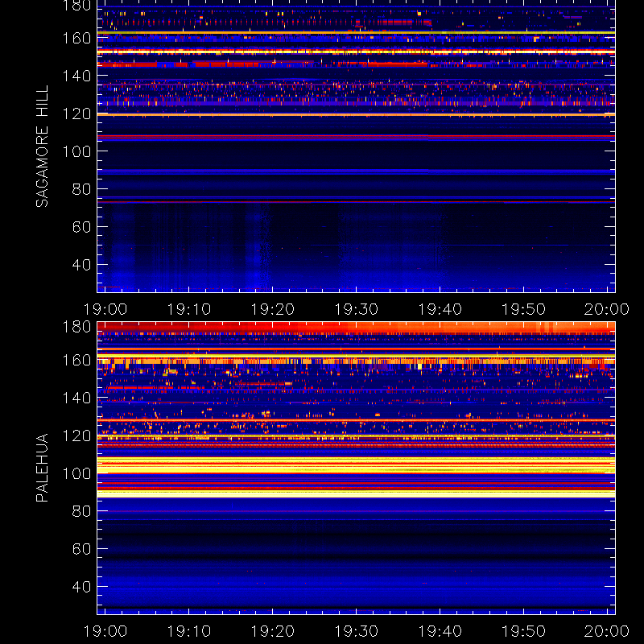
Task: Click 19:10 time label under Sagamore Hill plot
Action: click(x=189, y=309)
